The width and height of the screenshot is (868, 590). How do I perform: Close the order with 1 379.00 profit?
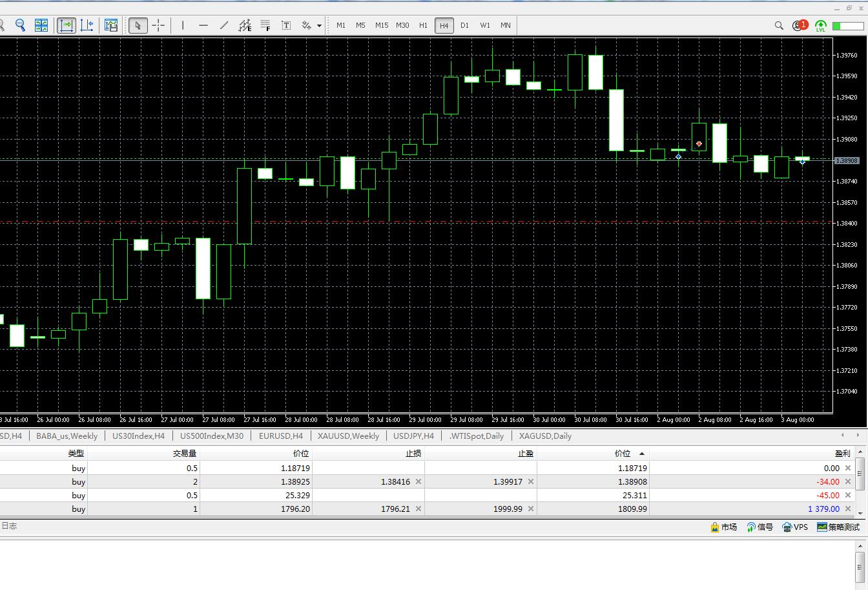(848, 509)
